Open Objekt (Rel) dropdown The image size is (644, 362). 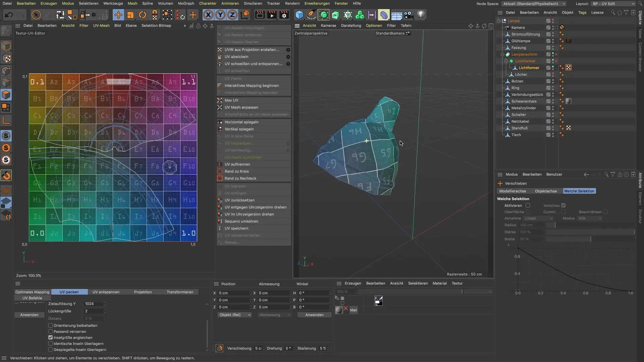click(x=234, y=315)
